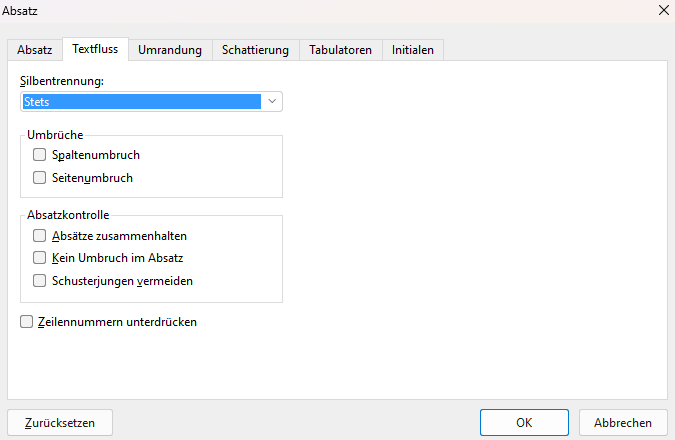Open the Tabulatoren tab

coord(341,50)
